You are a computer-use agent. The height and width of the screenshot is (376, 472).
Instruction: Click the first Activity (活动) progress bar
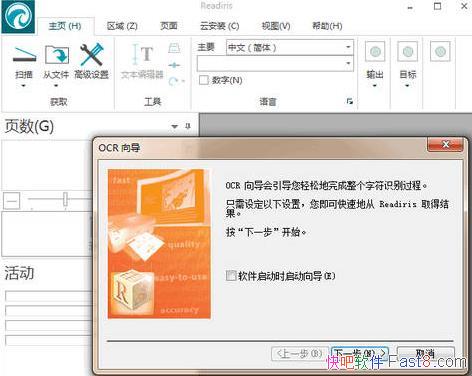pos(49,296)
